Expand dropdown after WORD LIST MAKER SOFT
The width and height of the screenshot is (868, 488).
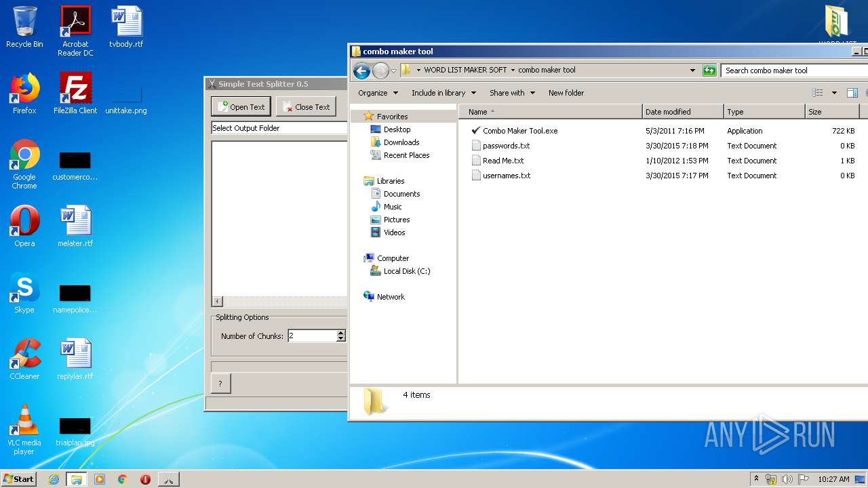pyautogui.click(x=513, y=70)
